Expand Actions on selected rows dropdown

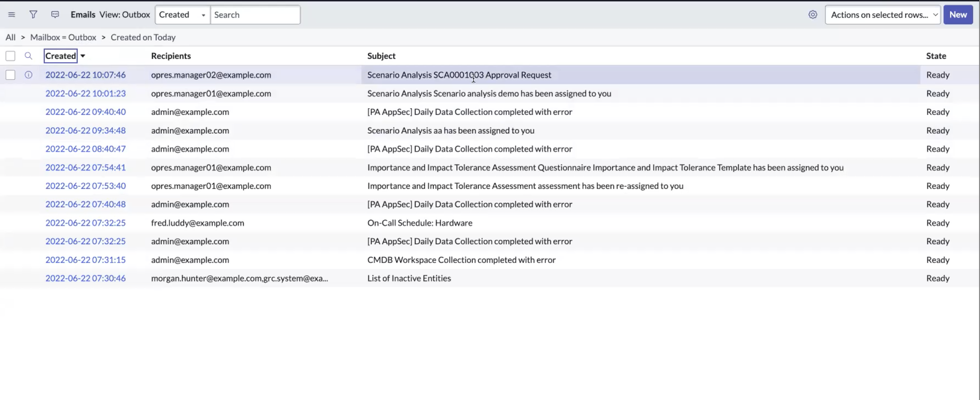[x=883, y=15]
